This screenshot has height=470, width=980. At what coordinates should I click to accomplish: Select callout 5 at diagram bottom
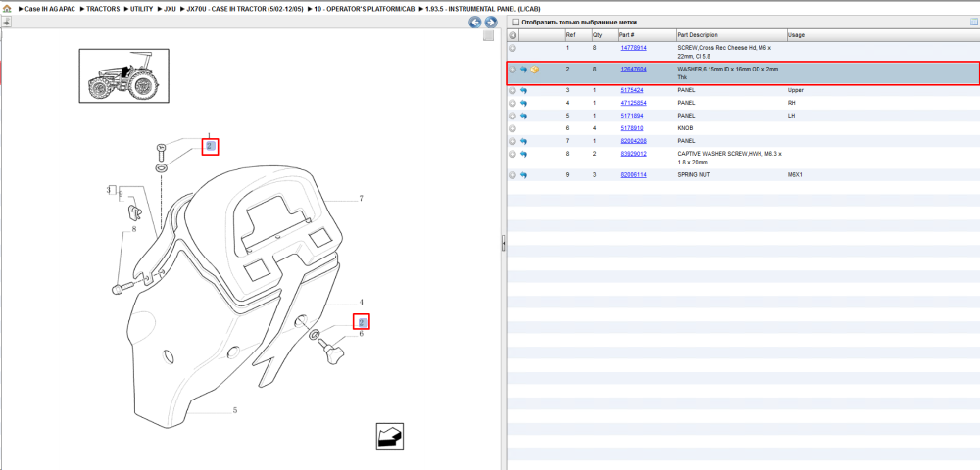pyautogui.click(x=235, y=410)
